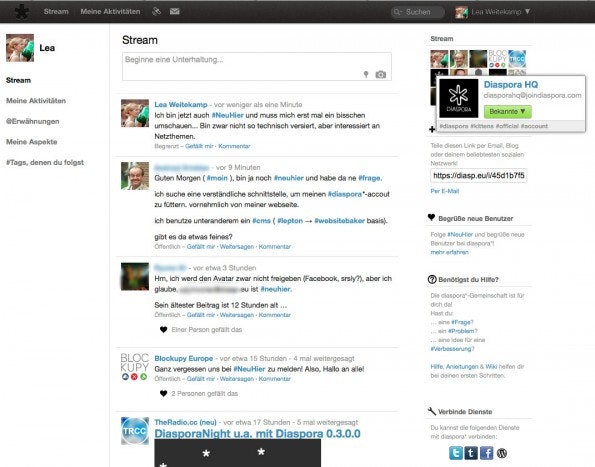
Task: Click Kommentar on Blockupy Europe post
Action: (274, 379)
